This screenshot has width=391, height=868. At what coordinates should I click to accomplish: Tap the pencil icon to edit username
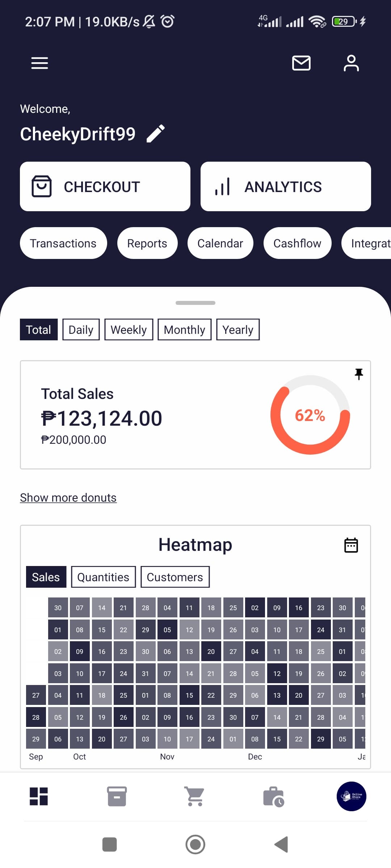click(156, 134)
